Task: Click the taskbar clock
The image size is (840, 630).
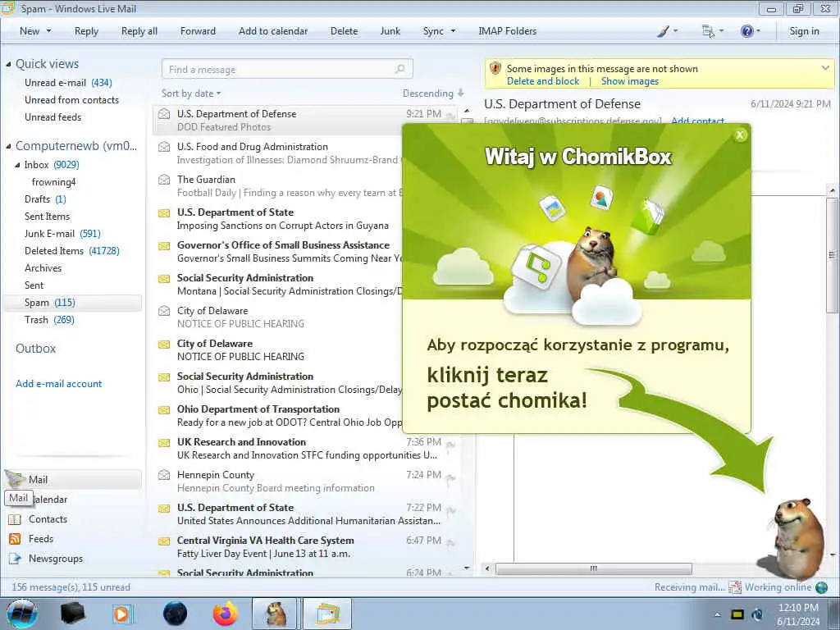Action: [x=797, y=614]
